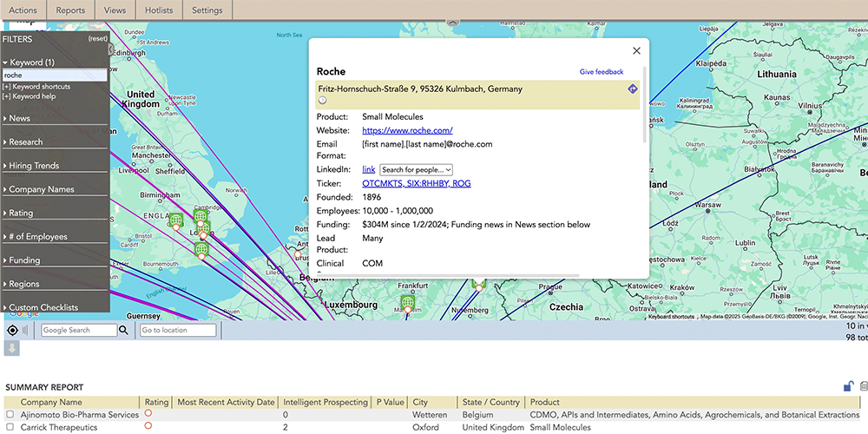Open the roche.com website link
The image size is (868, 434).
pyautogui.click(x=407, y=131)
